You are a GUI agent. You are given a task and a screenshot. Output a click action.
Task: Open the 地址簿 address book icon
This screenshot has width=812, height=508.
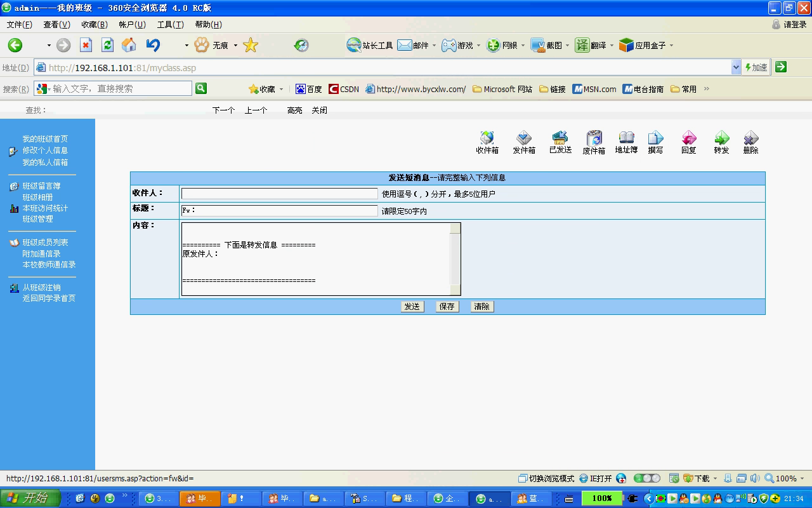[626, 142]
